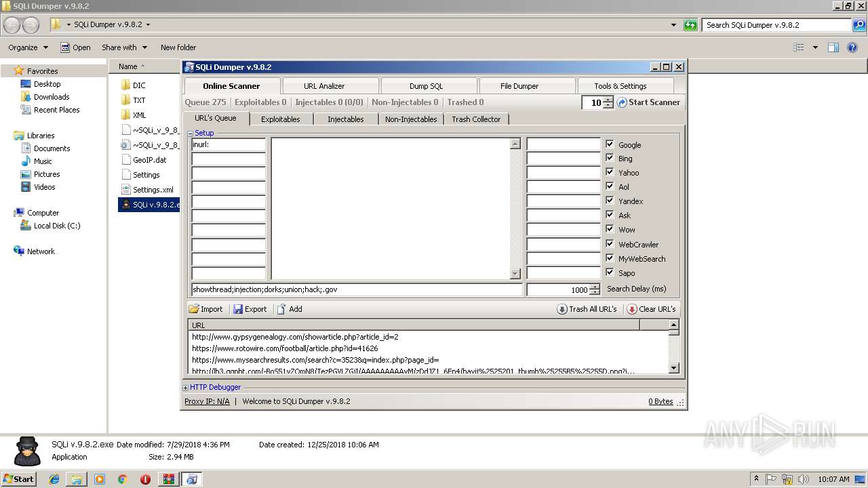Show hidden system tray icons
The image size is (868, 488).
[756, 479]
